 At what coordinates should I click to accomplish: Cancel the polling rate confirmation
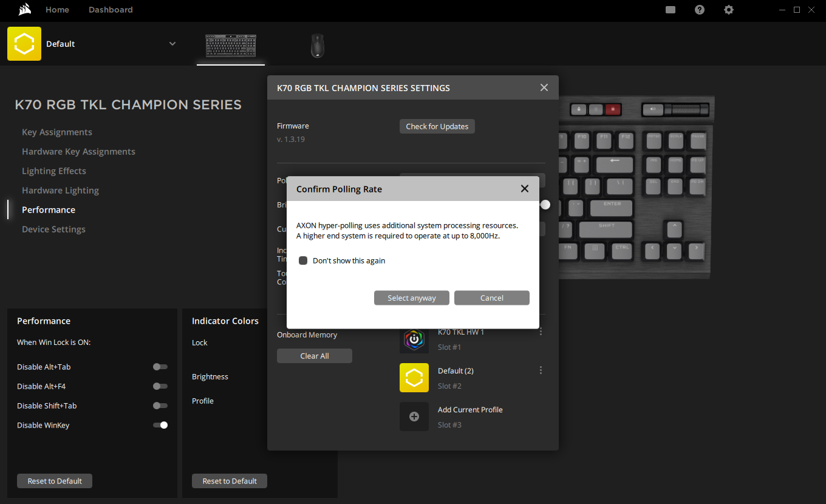(x=492, y=298)
